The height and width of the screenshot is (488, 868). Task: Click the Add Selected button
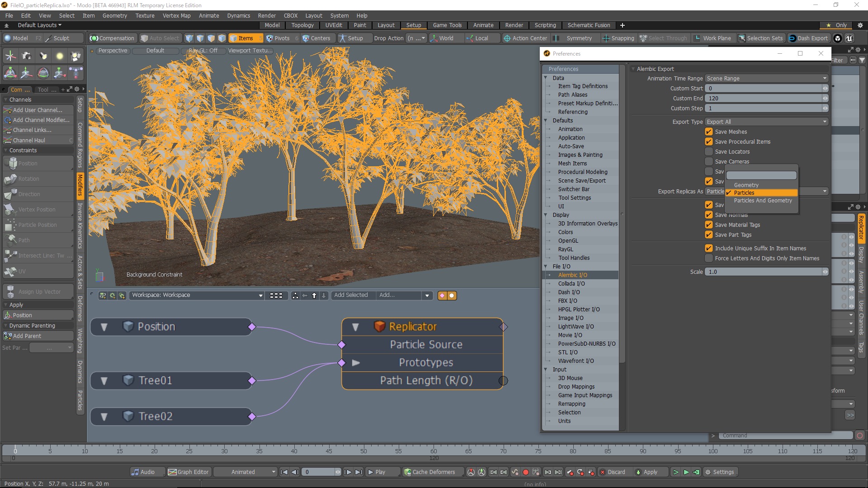click(351, 295)
